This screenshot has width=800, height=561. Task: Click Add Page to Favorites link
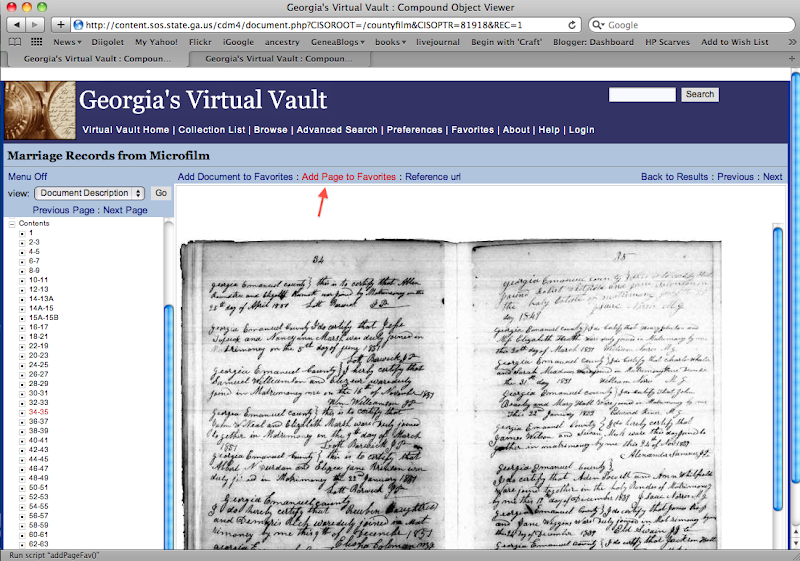(x=348, y=176)
